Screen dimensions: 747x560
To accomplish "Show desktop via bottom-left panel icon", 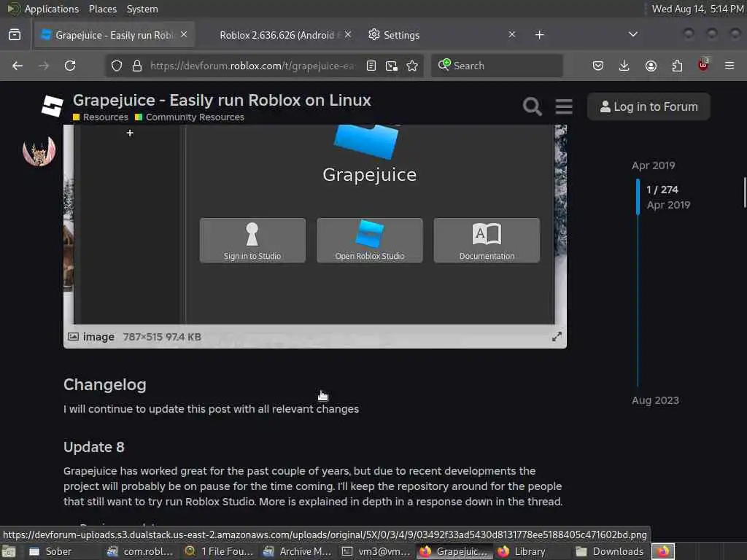I will (x=9, y=552).
